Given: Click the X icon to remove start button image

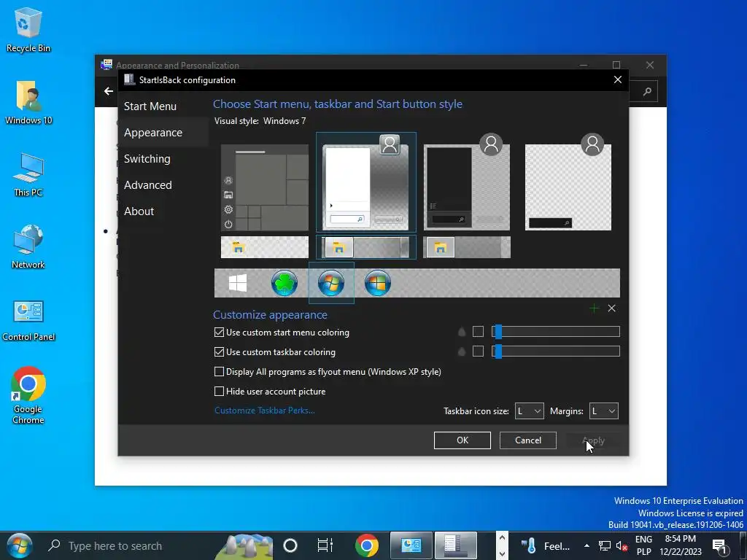Looking at the screenshot, I should coord(612,308).
